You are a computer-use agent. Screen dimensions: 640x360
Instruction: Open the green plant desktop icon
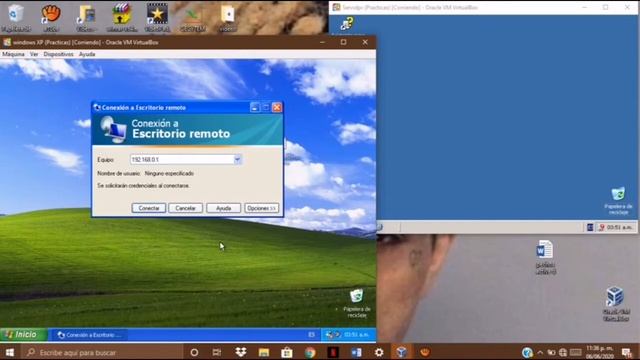(192, 17)
